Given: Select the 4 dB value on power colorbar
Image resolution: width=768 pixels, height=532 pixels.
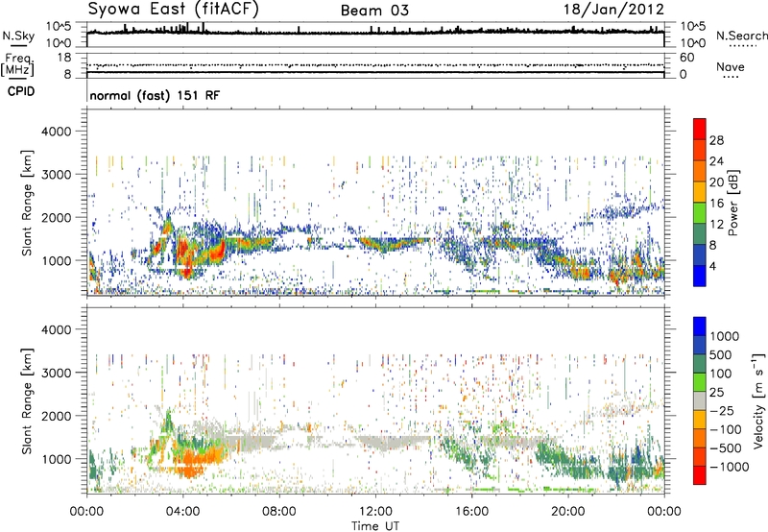Looking at the screenshot, I should [712, 266].
